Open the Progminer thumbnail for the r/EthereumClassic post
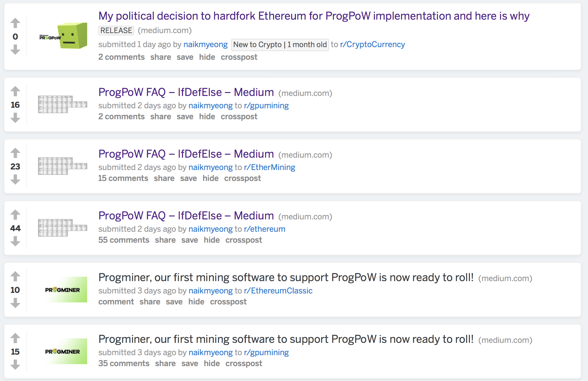The height and width of the screenshot is (381, 588). click(x=63, y=290)
